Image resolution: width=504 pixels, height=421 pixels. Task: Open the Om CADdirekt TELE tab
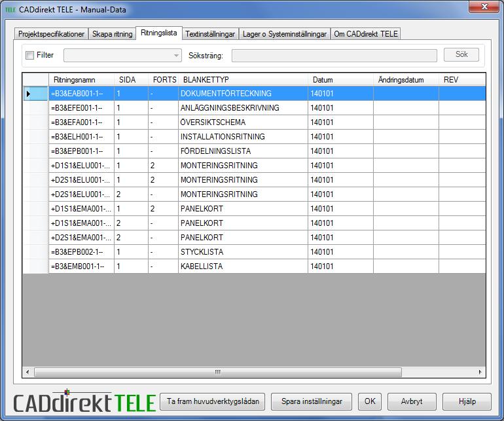(366, 34)
